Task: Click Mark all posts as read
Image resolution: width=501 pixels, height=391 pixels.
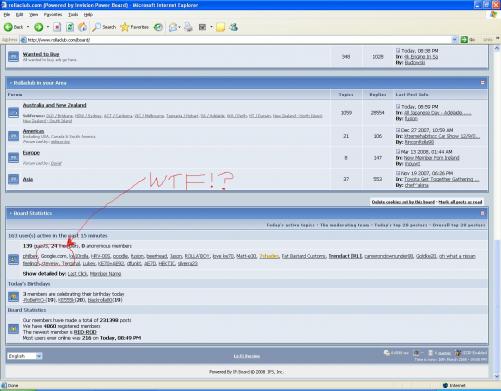Action: [460, 202]
